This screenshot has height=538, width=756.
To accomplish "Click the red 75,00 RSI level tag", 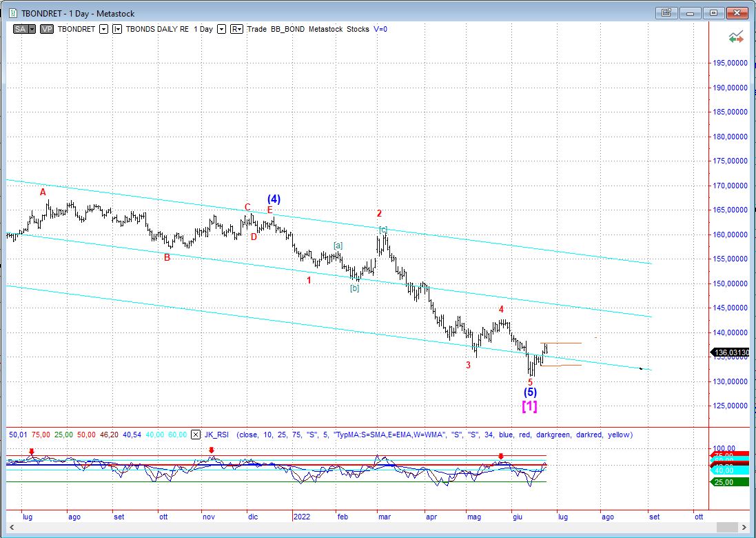I will (730, 455).
